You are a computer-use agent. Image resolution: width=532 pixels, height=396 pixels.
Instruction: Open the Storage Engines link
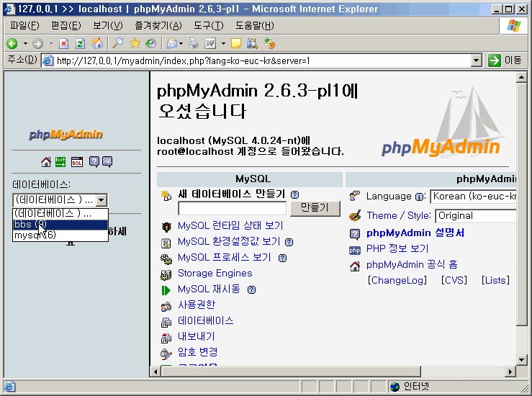click(x=215, y=274)
